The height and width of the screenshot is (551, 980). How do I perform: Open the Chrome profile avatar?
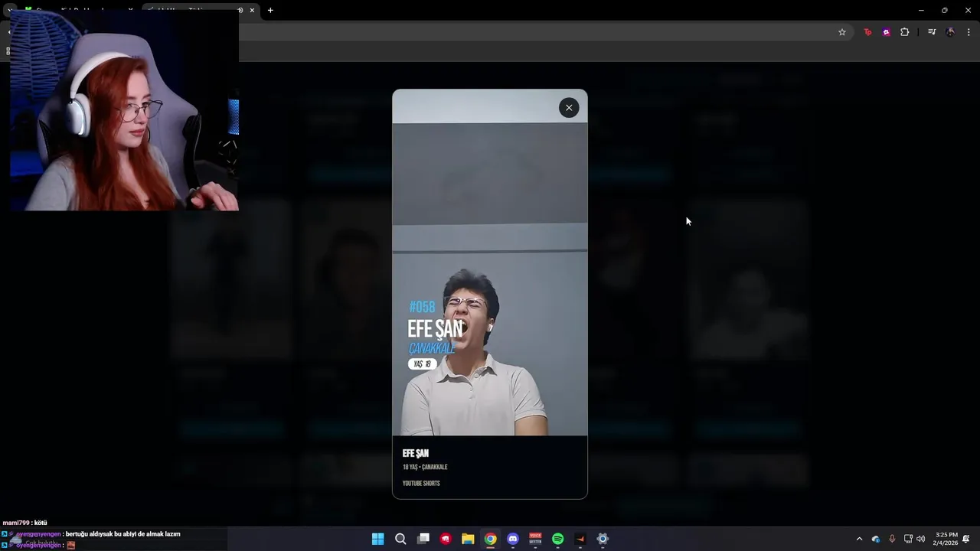pyautogui.click(x=950, y=32)
